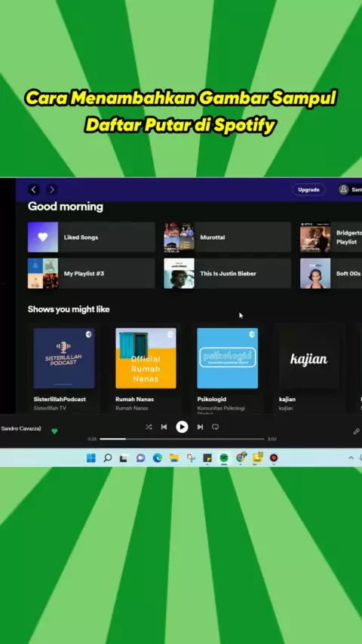Go forward with the right arrow button
Screen dimensions: 362x644
pos(52,189)
